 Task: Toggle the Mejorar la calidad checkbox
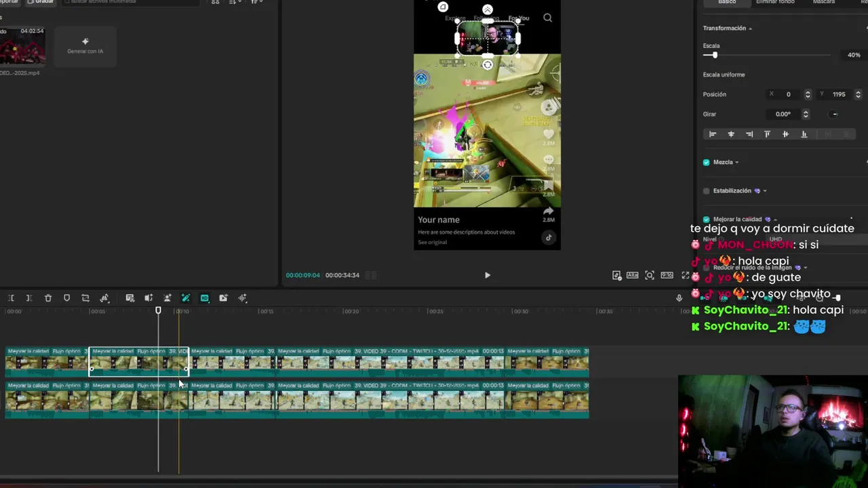click(x=707, y=220)
